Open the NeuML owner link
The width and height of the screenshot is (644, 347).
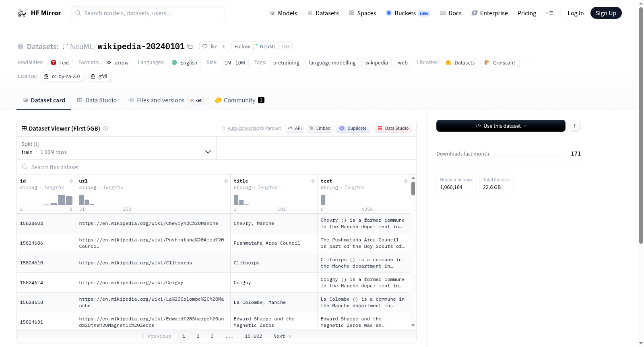81,47
